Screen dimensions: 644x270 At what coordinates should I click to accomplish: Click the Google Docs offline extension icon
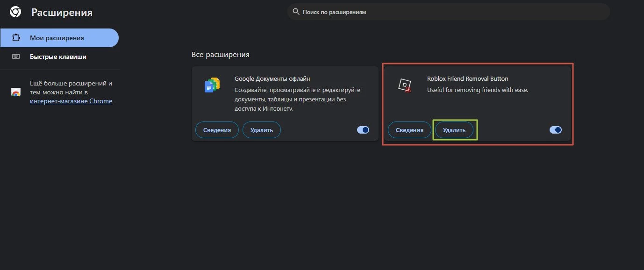pos(212,85)
